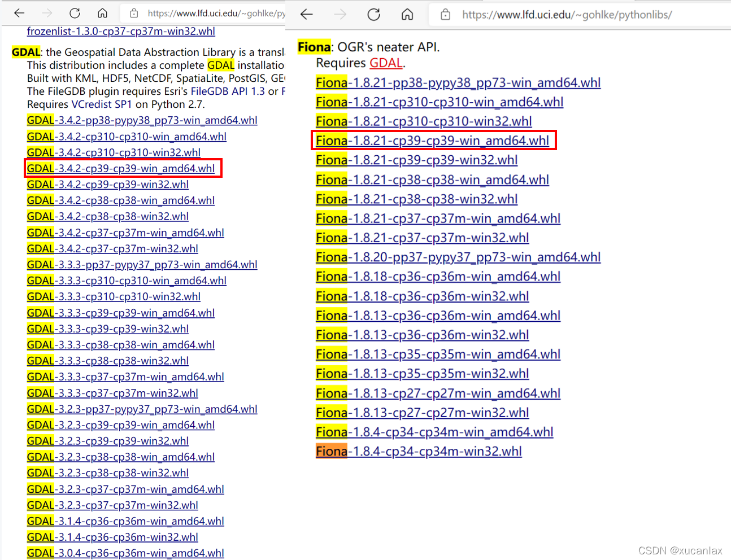Download GDAL-3.1.4-cp36-cp36m-win32.whl
The image size is (731, 560).
pyautogui.click(x=112, y=537)
